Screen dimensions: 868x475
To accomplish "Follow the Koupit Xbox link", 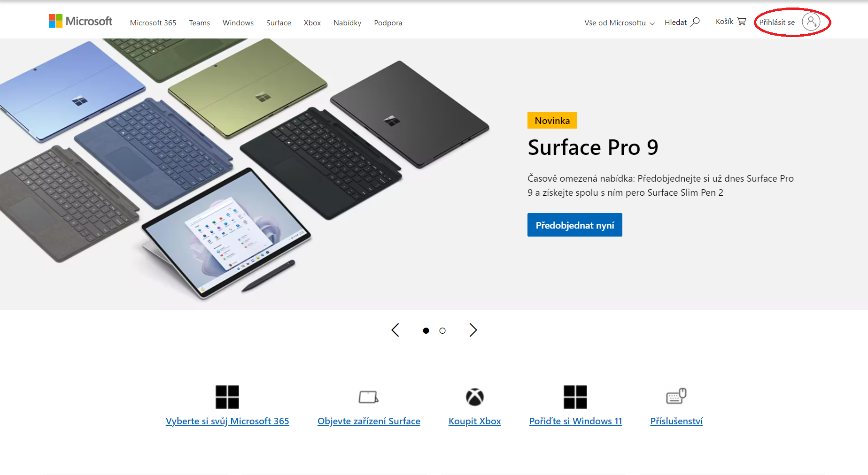I will pos(475,421).
